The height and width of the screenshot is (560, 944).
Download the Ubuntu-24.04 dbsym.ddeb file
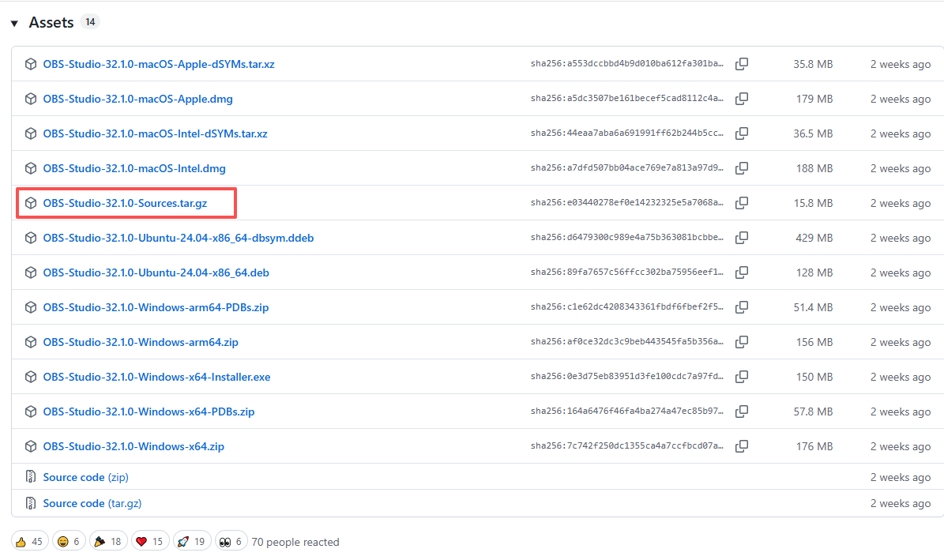coord(179,238)
